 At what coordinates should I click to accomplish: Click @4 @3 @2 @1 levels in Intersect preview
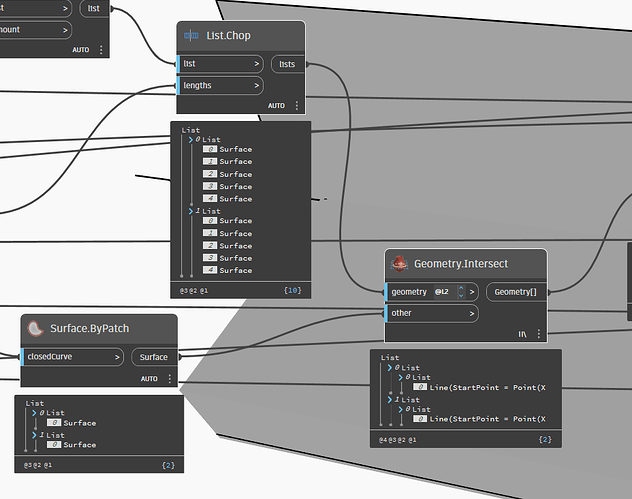[398, 440]
